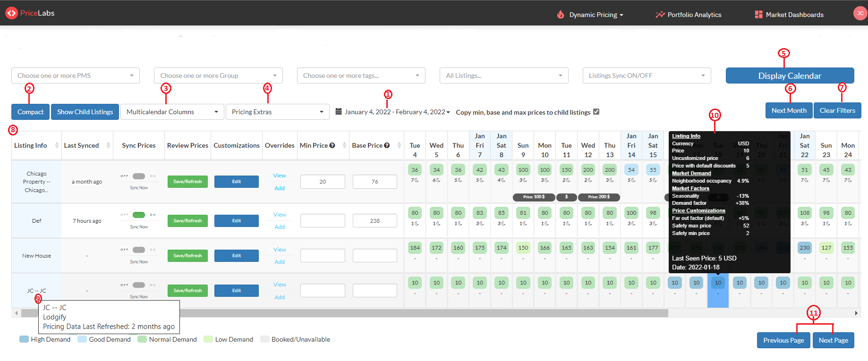Open the JC user avatar menu
The height and width of the screenshot is (361, 868).
(x=860, y=13)
